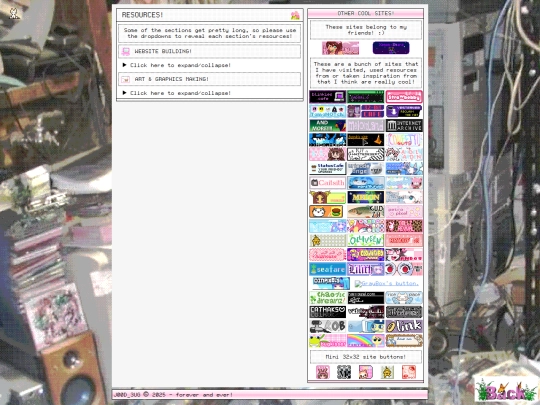Viewport: 540px width, 405px height.
Task: Open the pink redhead friend's site banner
Action: (x=340, y=48)
